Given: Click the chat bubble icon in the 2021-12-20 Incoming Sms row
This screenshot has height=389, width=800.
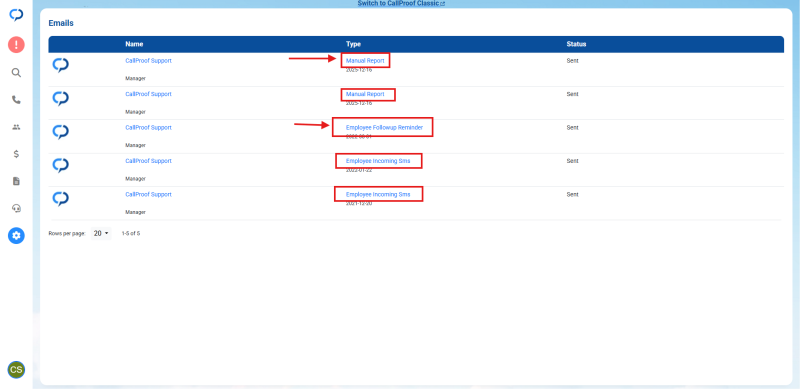Looking at the screenshot, I should (61, 199).
